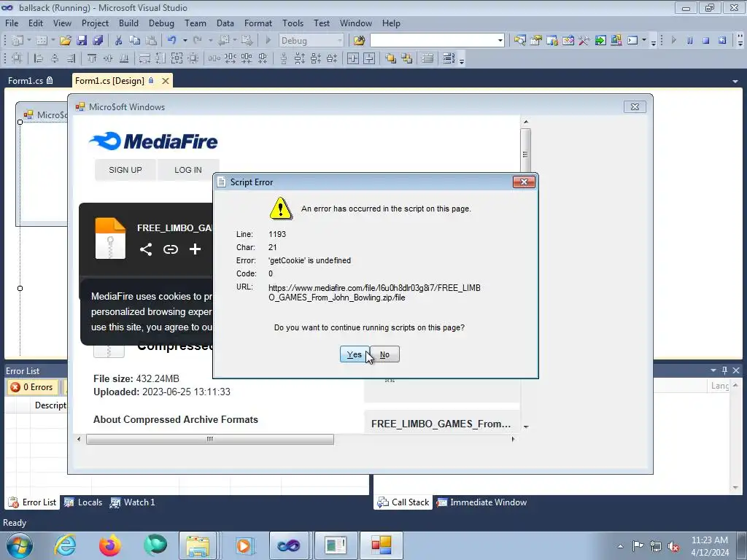Click the Align Rights layout icon
Viewport: 747px width, 560px height.
pyautogui.click(x=71, y=58)
